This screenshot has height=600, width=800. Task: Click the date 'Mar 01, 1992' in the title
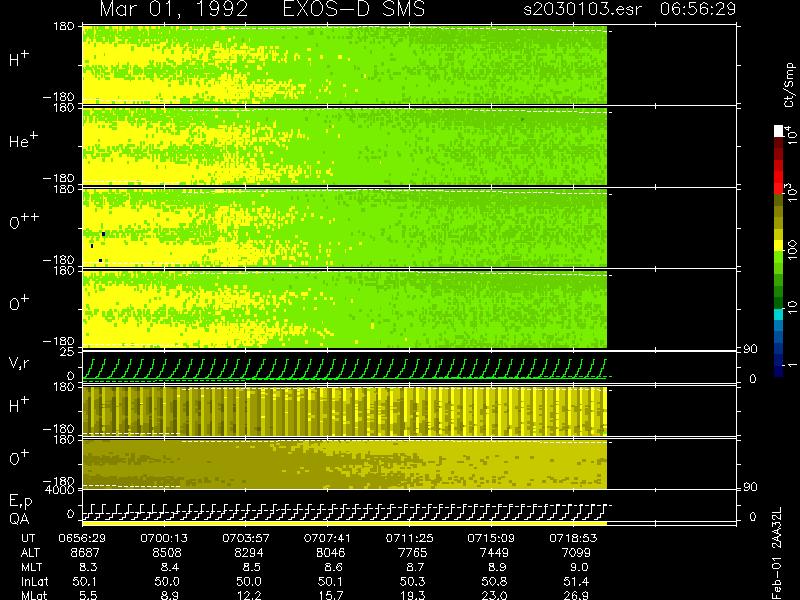pyautogui.click(x=173, y=9)
